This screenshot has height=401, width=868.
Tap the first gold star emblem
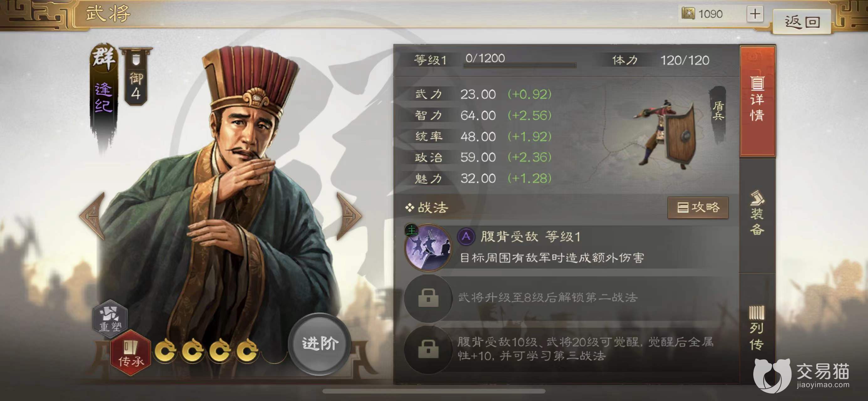[x=166, y=351]
